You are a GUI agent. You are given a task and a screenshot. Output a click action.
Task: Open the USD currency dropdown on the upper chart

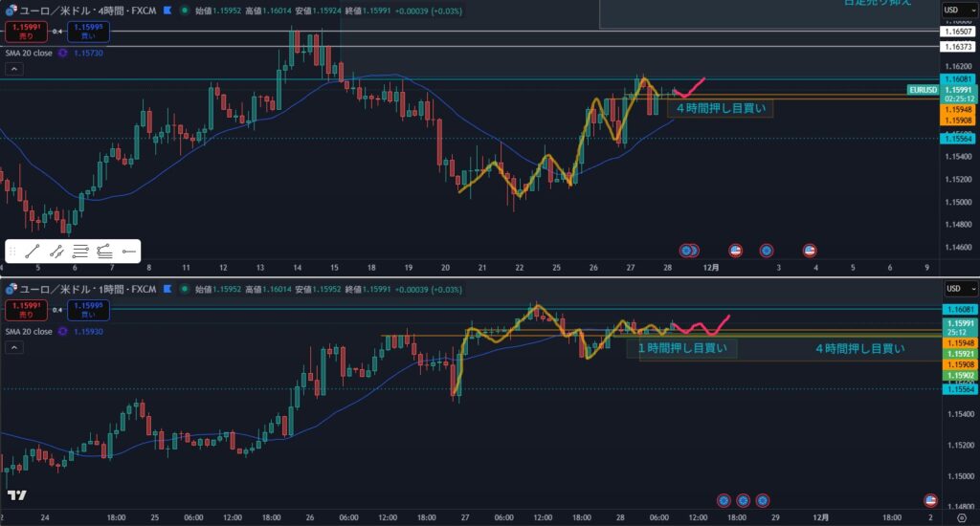tap(955, 11)
